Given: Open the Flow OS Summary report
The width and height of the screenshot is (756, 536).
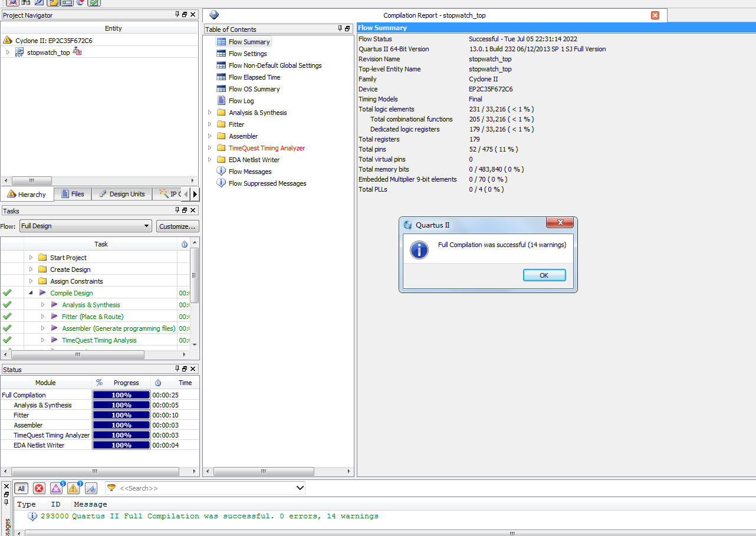Looking at the screenshot, I should (254, 89).
